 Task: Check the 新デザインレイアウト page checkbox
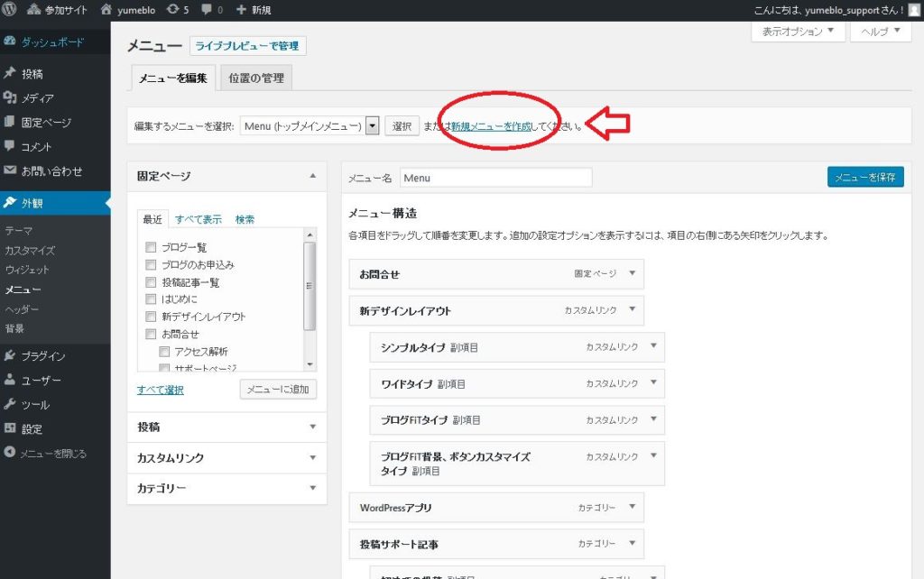(x=151, y=317)
